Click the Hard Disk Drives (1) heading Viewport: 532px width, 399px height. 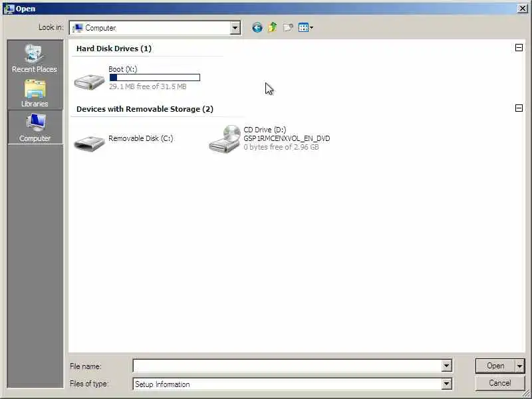pyautogui.click(x=114, y=49)
